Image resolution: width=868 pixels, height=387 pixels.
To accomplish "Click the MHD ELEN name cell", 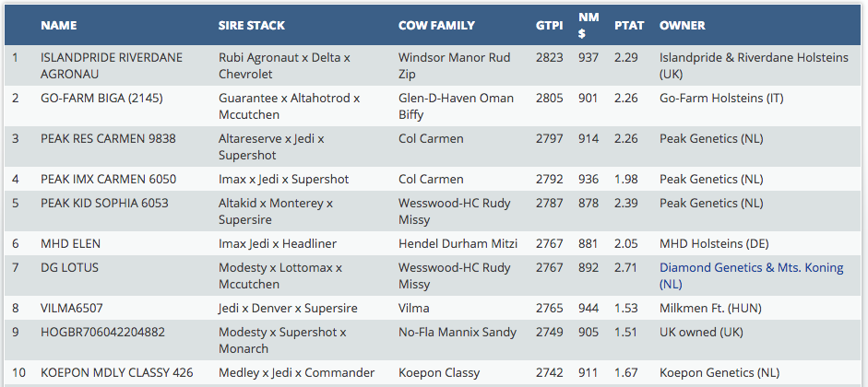I will 71,243.
